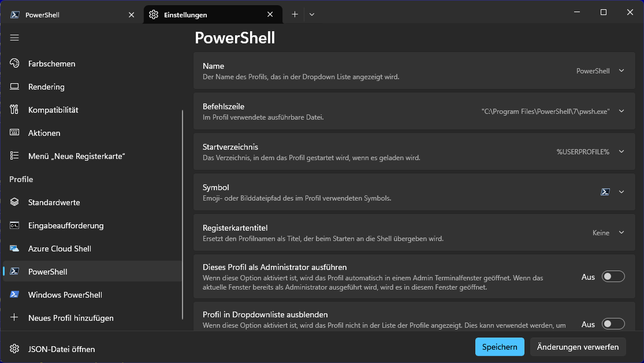This screenshot has height=363, width=644.
Task: Click the PowerShell profile icon in sidebar
Action: tap(14, 271)
